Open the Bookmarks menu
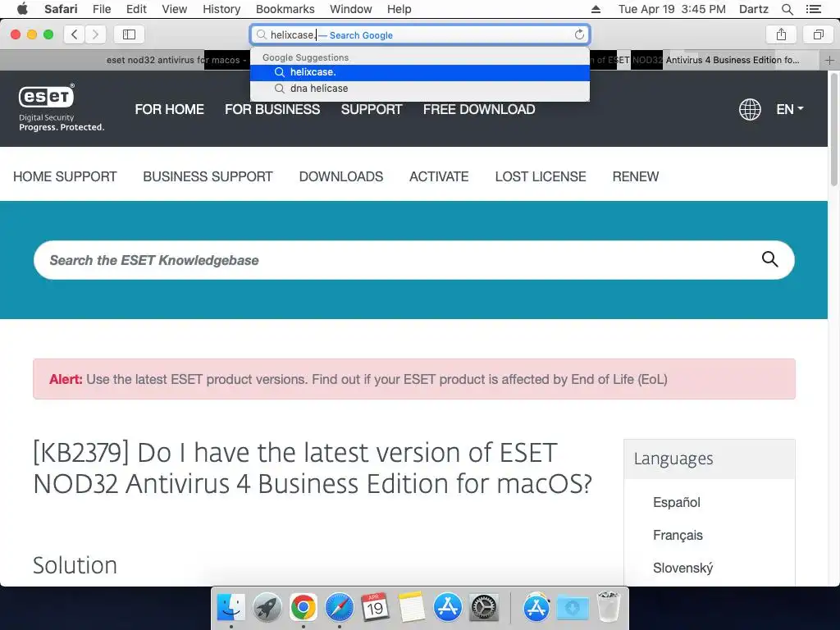This screenshot has height=630, width=840. 285,9
